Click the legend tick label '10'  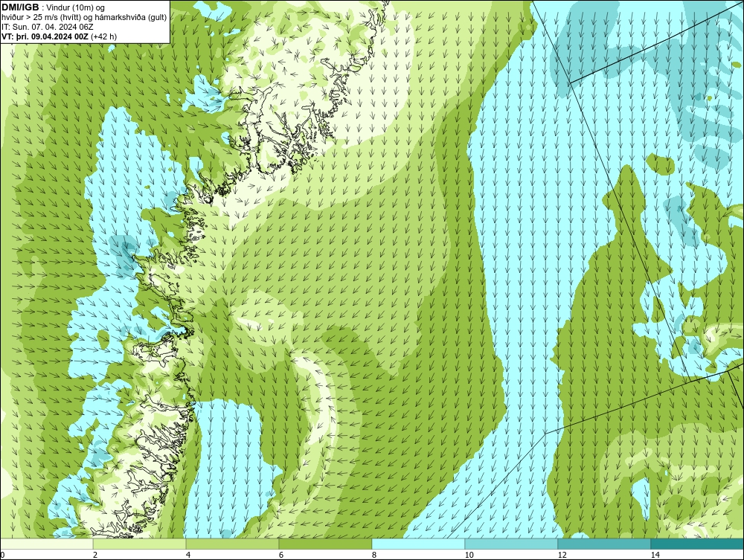point(469,555)
